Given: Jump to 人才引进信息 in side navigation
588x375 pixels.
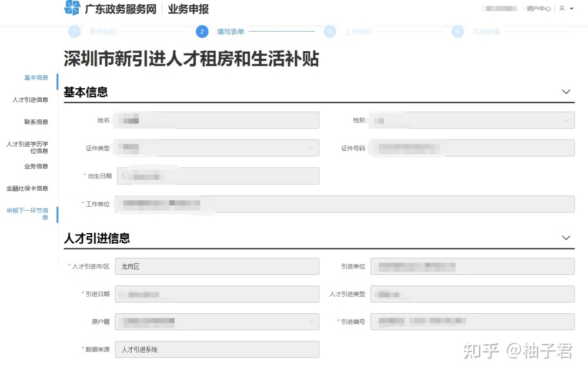Looking at the screenshot, I should (30, 100).
